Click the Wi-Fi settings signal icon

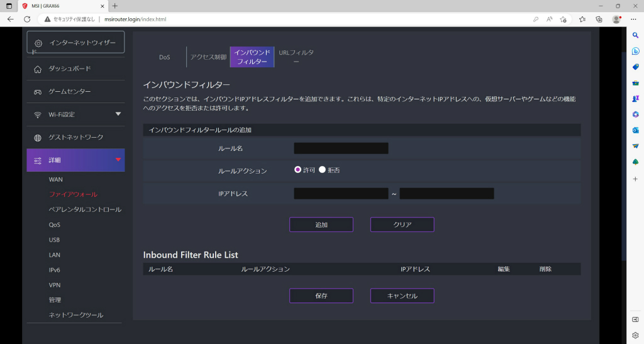coord(38,115)
